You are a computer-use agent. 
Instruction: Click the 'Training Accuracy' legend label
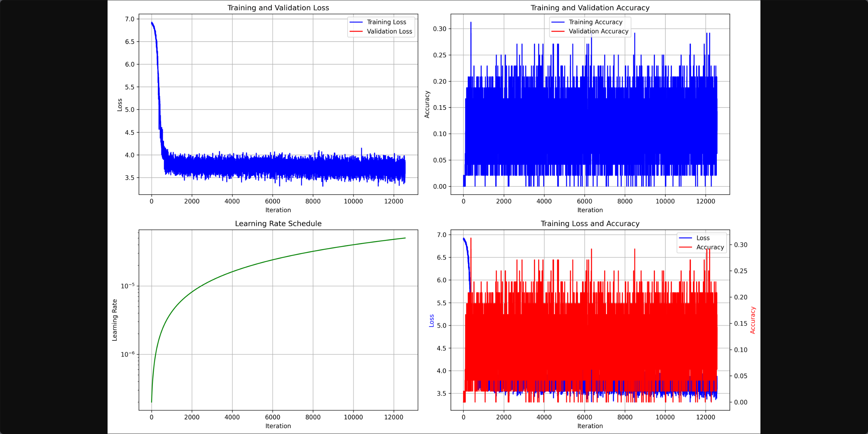pyautogui.click(x=595, y=22)
